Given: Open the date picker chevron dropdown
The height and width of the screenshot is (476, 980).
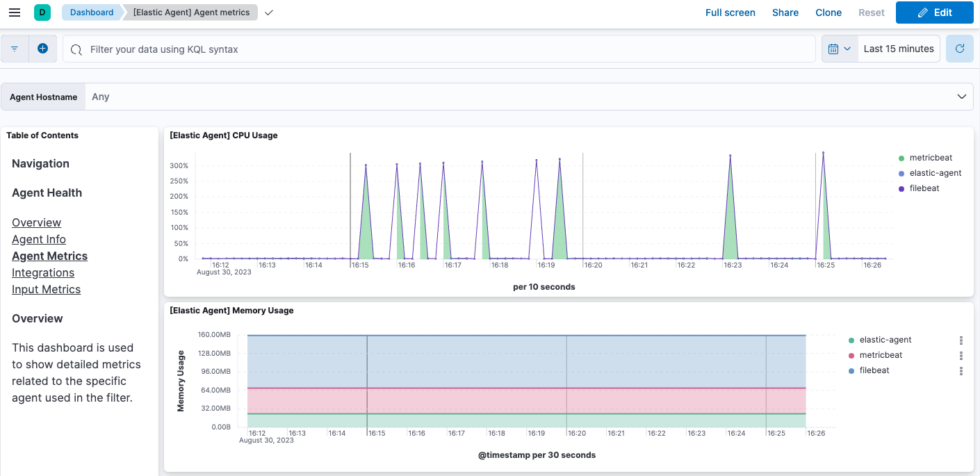Looking at the screenshot, I should [847, 48].
